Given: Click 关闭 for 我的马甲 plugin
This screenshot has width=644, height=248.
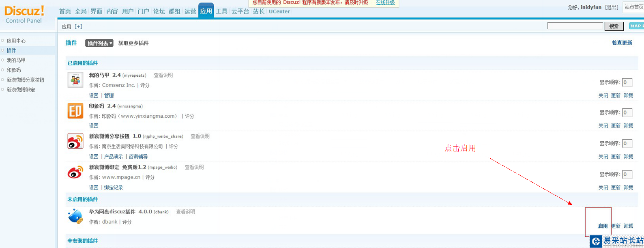Looking at the screenshot, I should coord(603,96).
